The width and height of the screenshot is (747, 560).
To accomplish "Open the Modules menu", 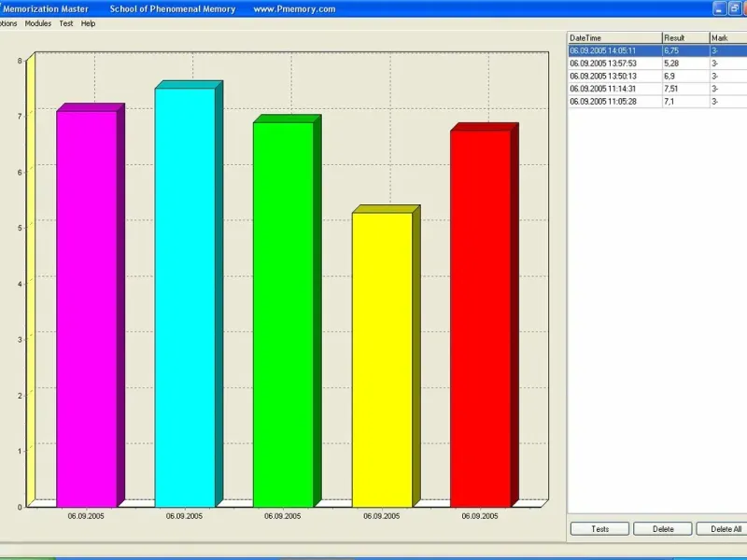I will (37, 23).
